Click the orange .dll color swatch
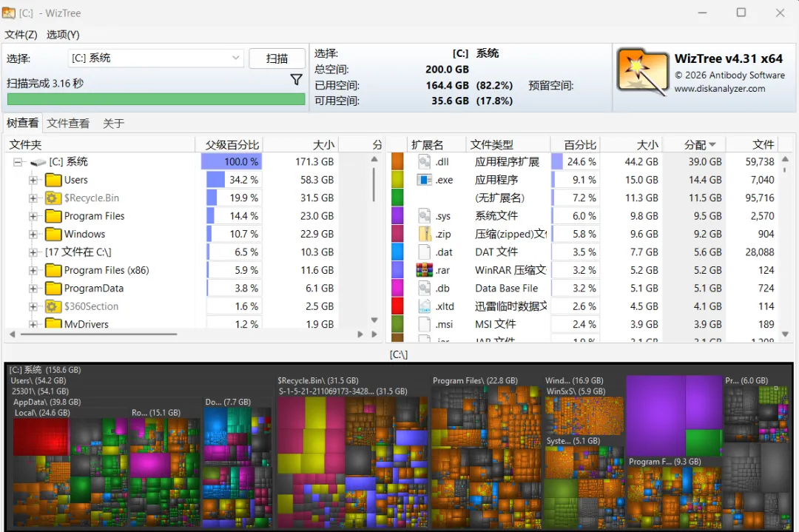This screenshot has height=532, width=799. (x=397, y=161)
